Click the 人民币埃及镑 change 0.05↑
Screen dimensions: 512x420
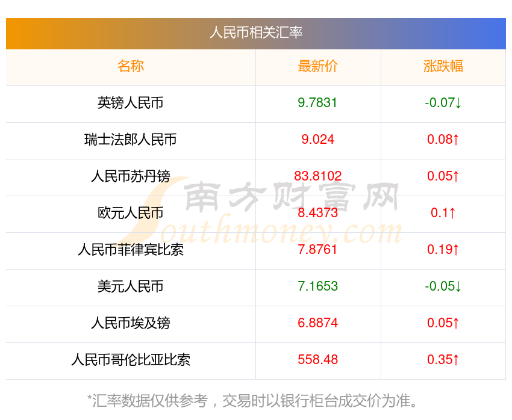[x=443, y=323]
